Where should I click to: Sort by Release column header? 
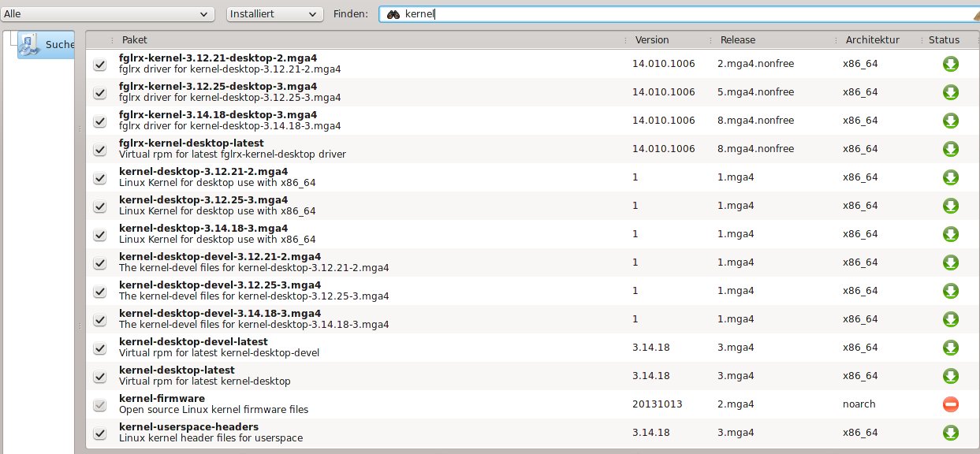773,39
